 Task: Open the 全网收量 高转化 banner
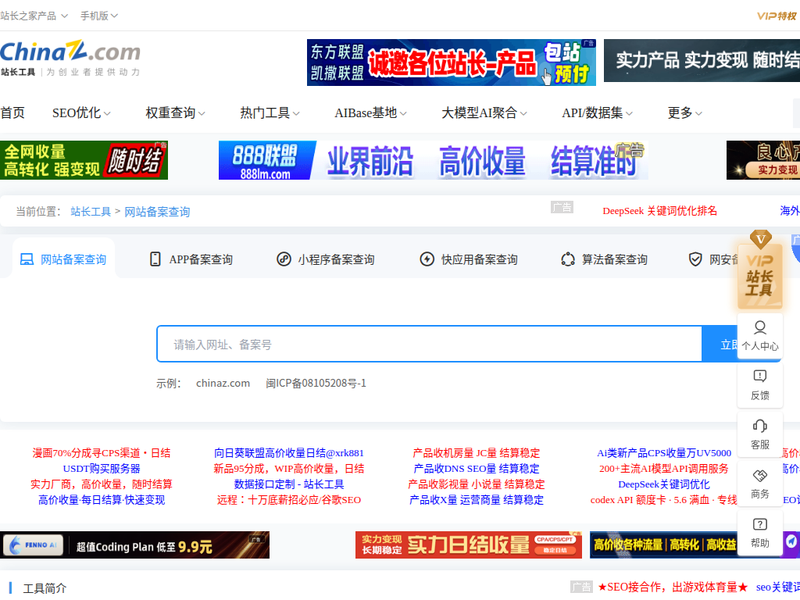coord(84,160)
